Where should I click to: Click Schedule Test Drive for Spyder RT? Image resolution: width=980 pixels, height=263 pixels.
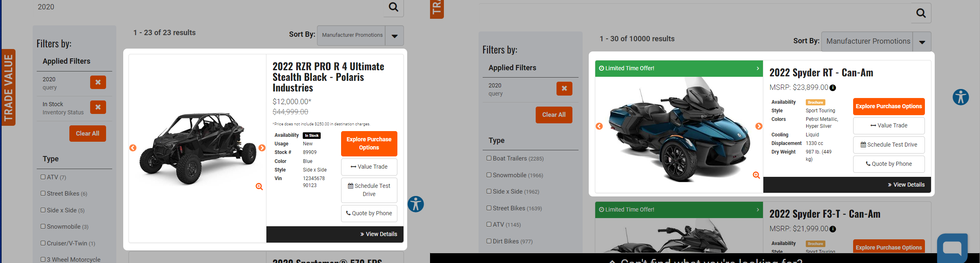tap(889, 145)
